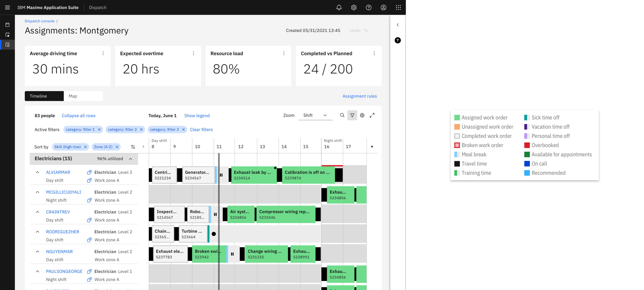
Task: Click the timeline search icon
Action: point(342,115)
